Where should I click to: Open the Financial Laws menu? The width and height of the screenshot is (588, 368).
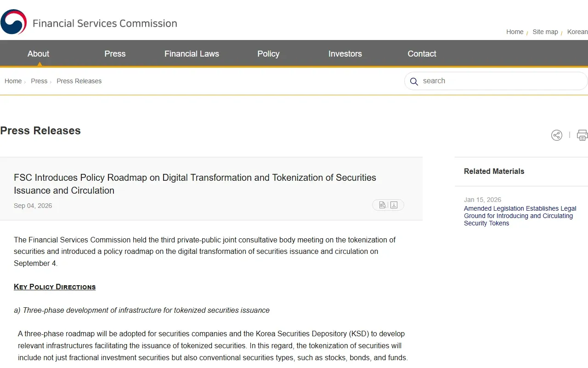192,54
